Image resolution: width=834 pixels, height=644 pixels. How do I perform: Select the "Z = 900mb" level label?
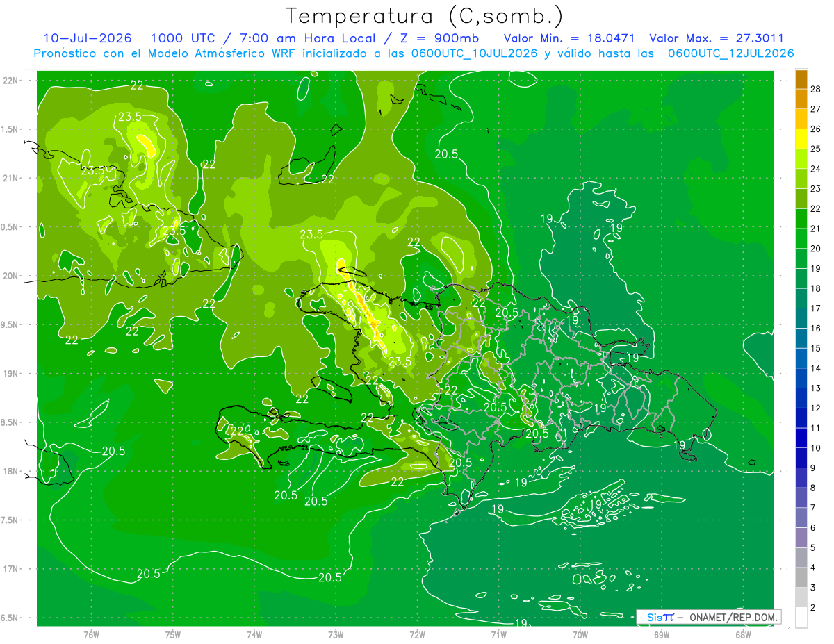439,39
